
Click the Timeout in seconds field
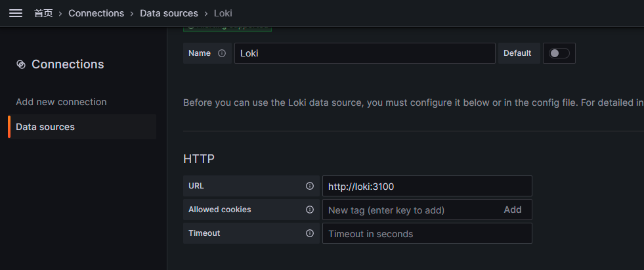click(x=427, y=233)
